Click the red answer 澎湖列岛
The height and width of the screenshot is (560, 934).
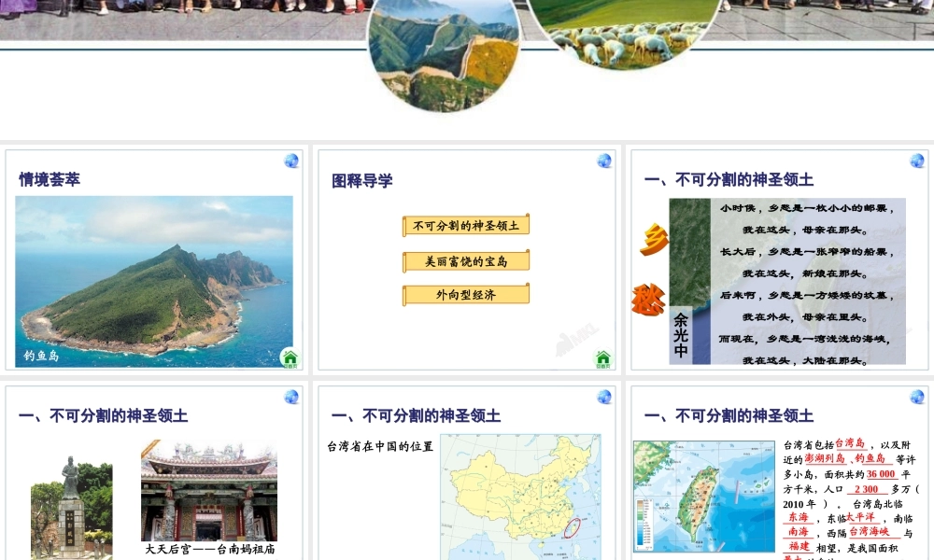[825, 458]
